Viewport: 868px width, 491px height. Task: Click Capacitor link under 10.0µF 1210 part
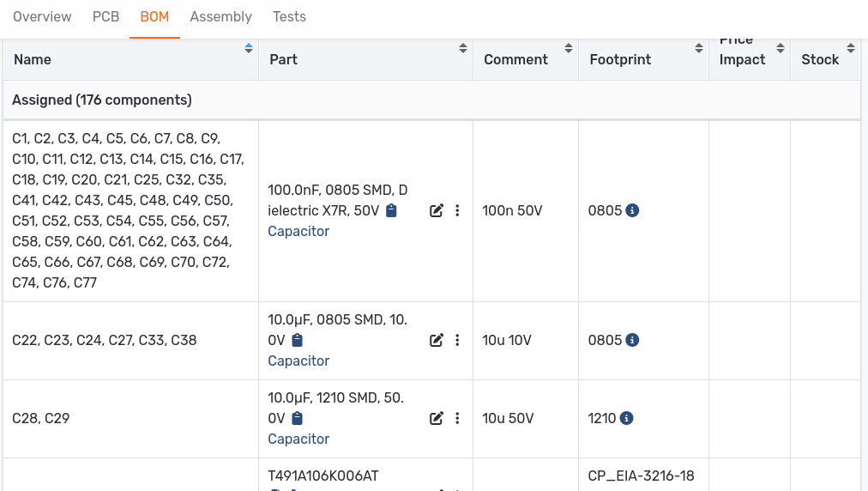click(298, 439)
